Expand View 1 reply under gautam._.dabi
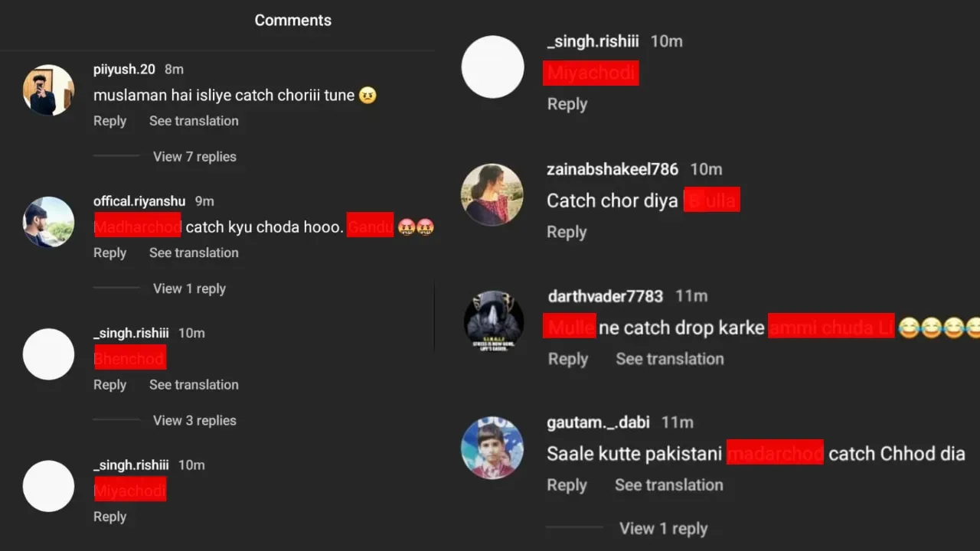This screenshot has height=551, width=980. tap(663, 529)
